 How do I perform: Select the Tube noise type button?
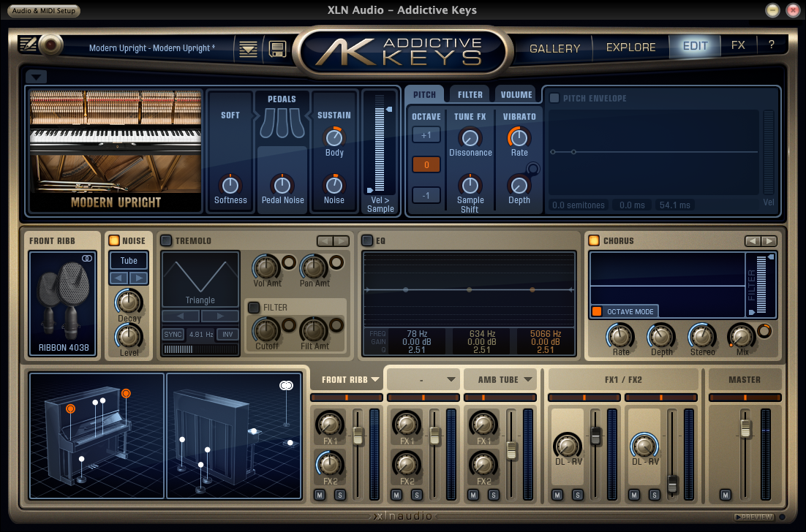pos(128,260)
